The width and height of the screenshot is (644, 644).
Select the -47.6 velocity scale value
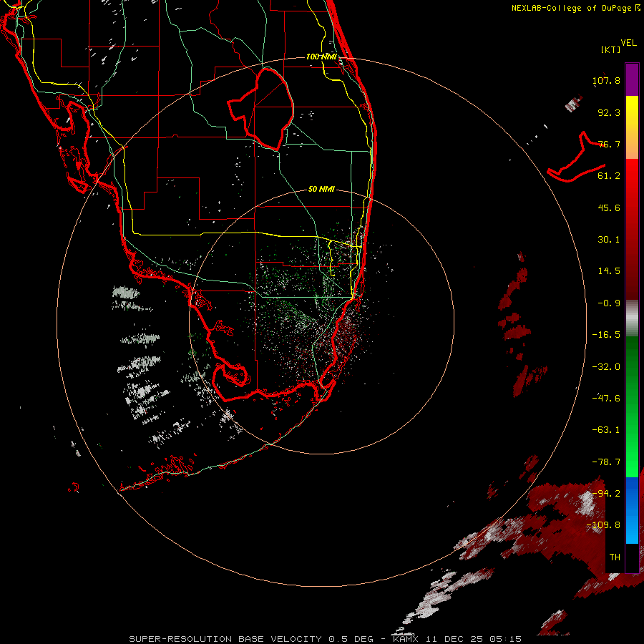[x=606, y=399]
